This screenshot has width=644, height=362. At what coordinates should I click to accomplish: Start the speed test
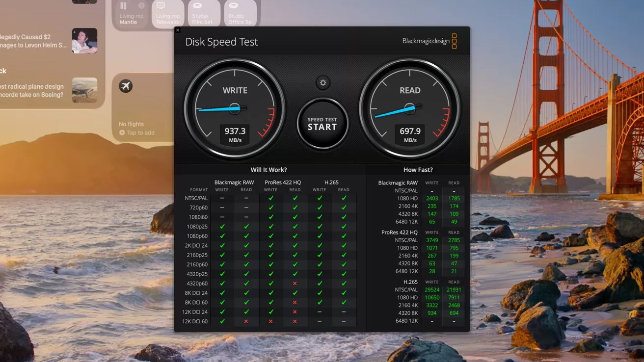pyautogui.click(x=322, y=124)
